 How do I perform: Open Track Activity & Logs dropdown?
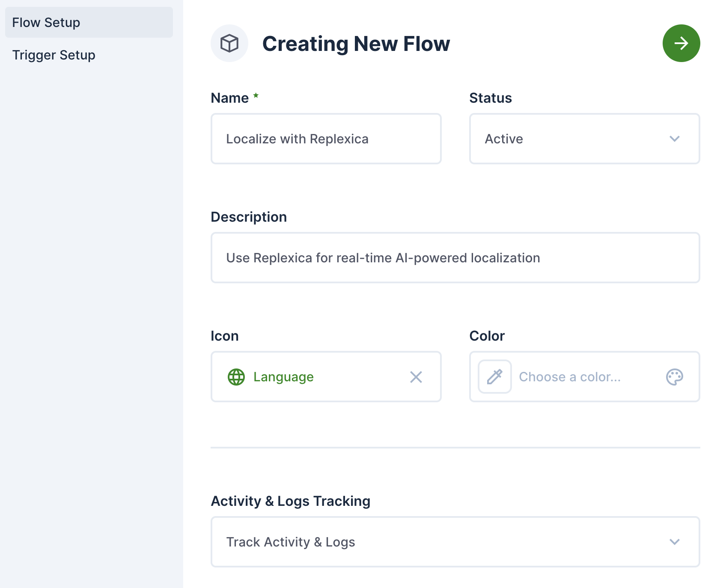[455, 542]
